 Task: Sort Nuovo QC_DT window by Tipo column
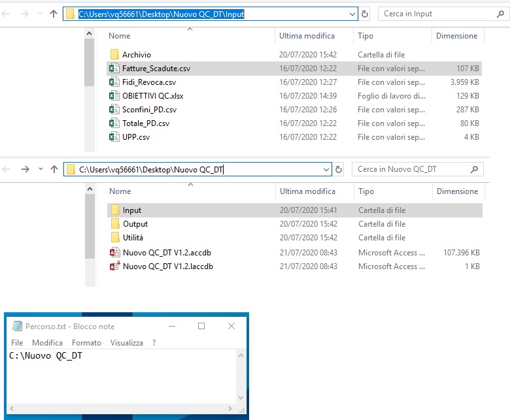pyautogui.click(x=366, y=191)
